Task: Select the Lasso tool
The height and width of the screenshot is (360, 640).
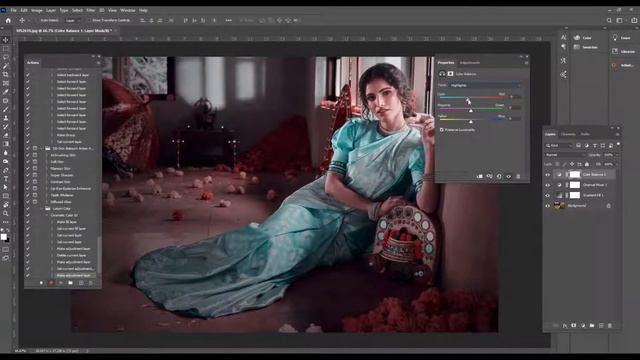Action: tap(6, 57)
